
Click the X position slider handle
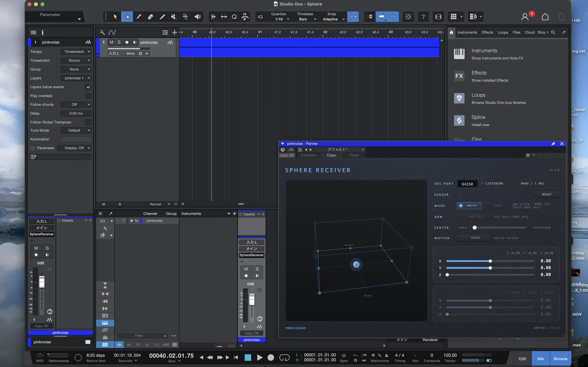tap(490, 261)
